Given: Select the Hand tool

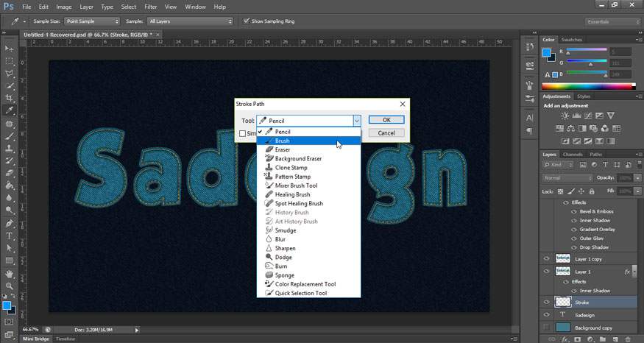Looking at the screenshot, I should pos(9,274).
